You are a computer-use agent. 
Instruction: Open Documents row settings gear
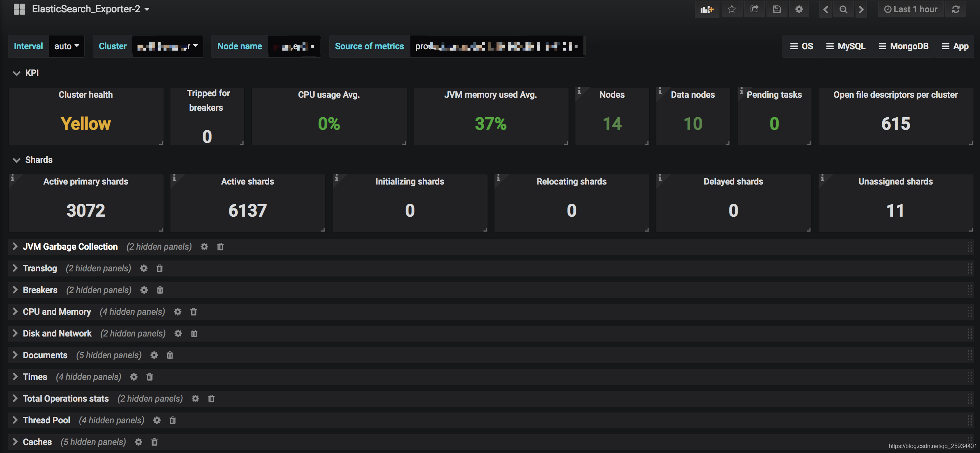pos(154,355)
